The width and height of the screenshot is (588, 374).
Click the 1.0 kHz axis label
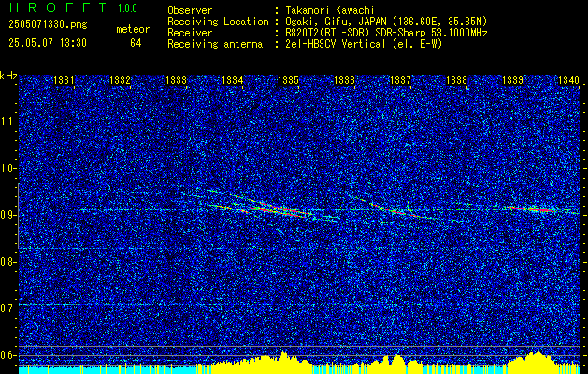point(7,168)
